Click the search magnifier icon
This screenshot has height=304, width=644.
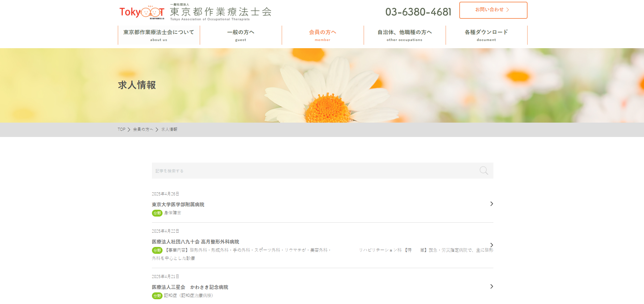(484, 170)
